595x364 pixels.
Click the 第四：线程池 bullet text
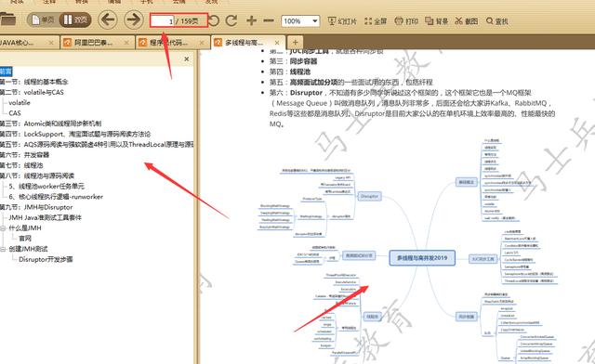[x=290, y=71]
